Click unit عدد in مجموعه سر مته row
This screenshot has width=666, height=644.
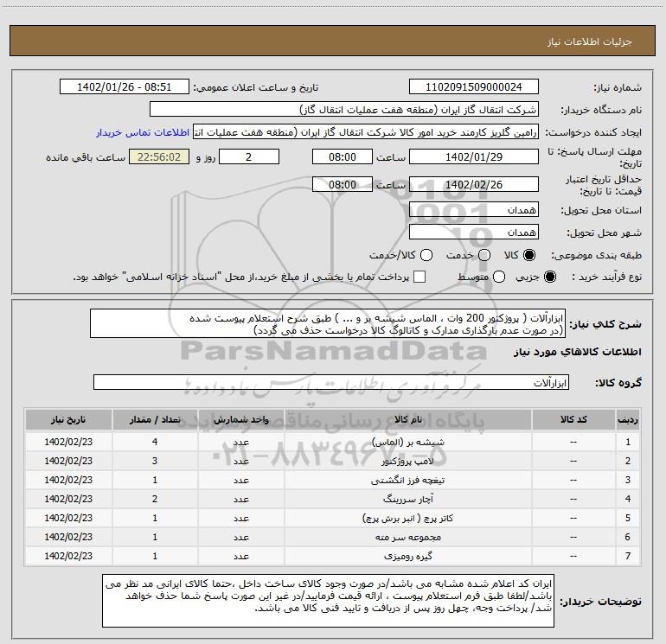pyautogui.click(x=240, y=537)
